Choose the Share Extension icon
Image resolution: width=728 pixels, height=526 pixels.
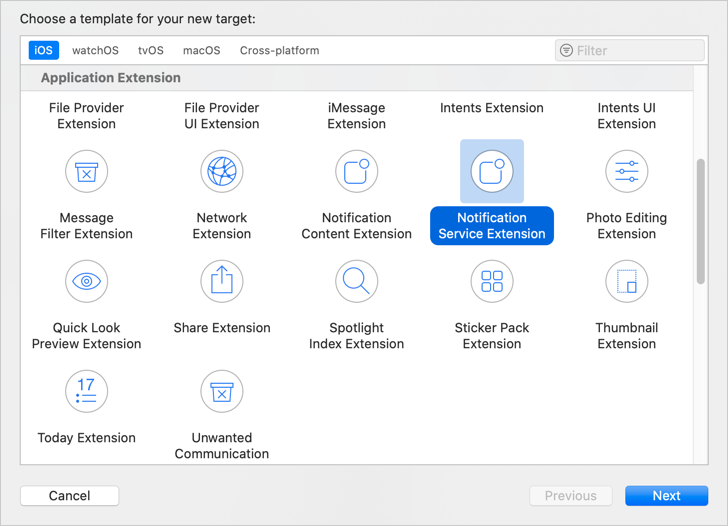click(221, 281)
